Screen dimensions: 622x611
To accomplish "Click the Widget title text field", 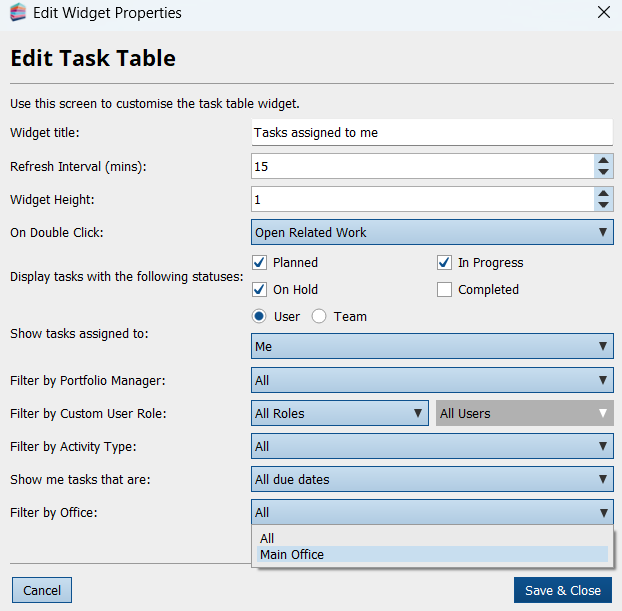I will 431,133.
